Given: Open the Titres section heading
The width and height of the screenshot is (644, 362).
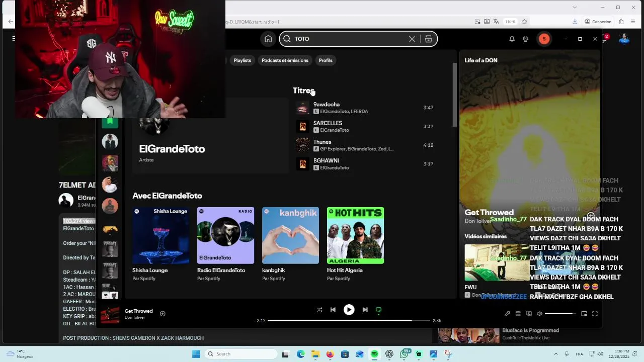Looking at the screenshot, I should point(303,90).
